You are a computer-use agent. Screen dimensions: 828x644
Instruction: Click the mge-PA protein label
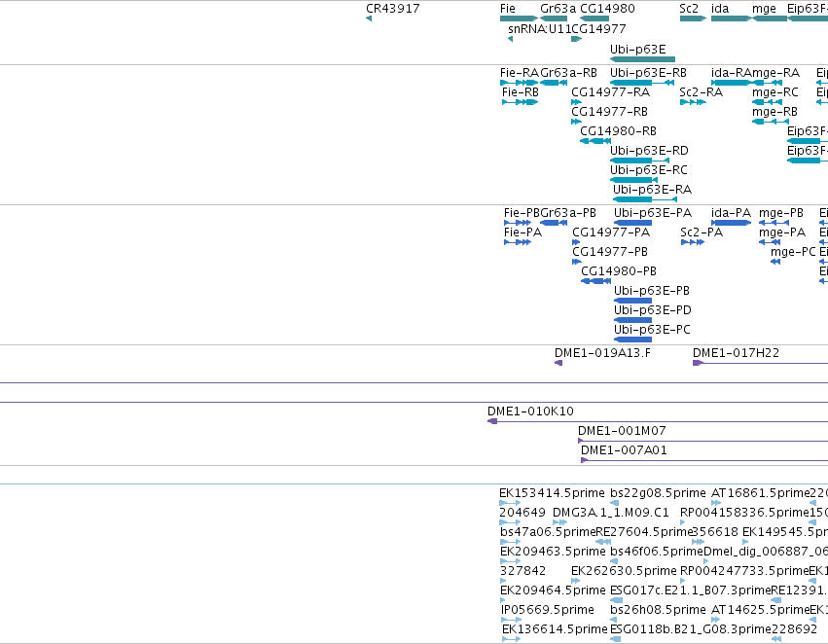782,233
